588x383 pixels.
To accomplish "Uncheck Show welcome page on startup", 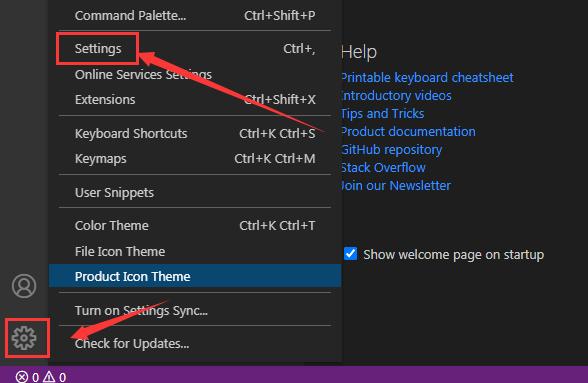I will tap(351, 254).
